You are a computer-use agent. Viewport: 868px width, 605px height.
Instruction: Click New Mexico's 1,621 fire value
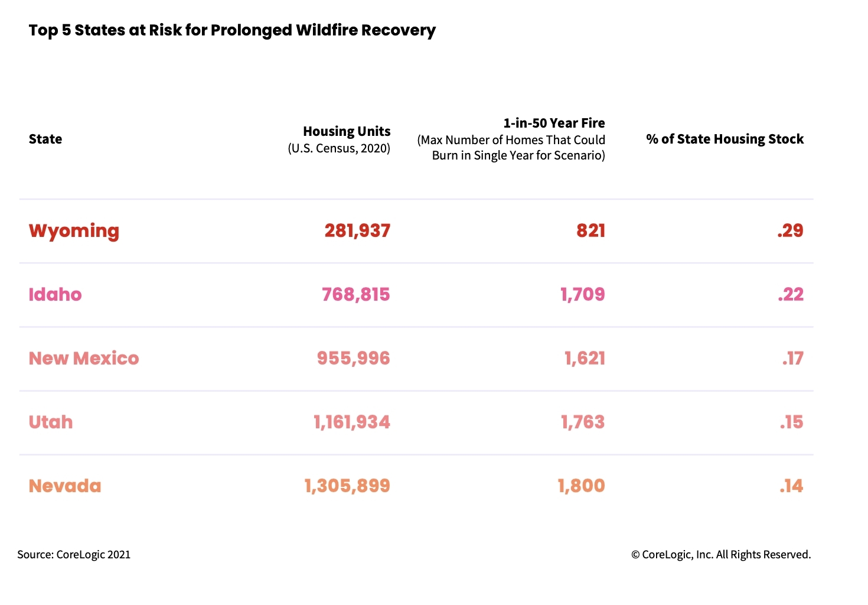pyautogui.click(x=585, y=358)
